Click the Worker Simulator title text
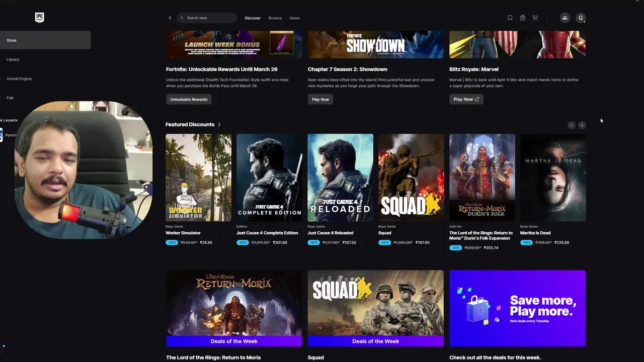 point(183,233)
